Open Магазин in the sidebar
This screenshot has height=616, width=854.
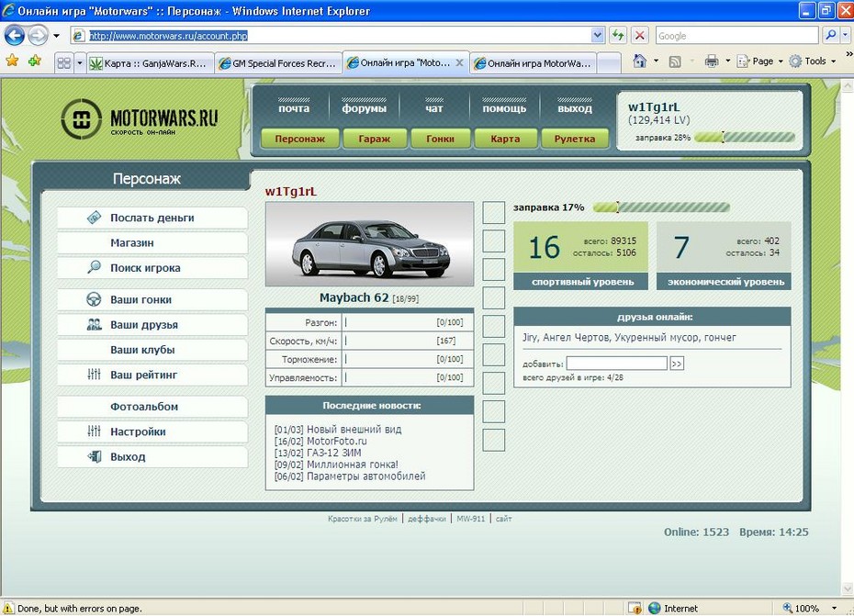(152, 243)
